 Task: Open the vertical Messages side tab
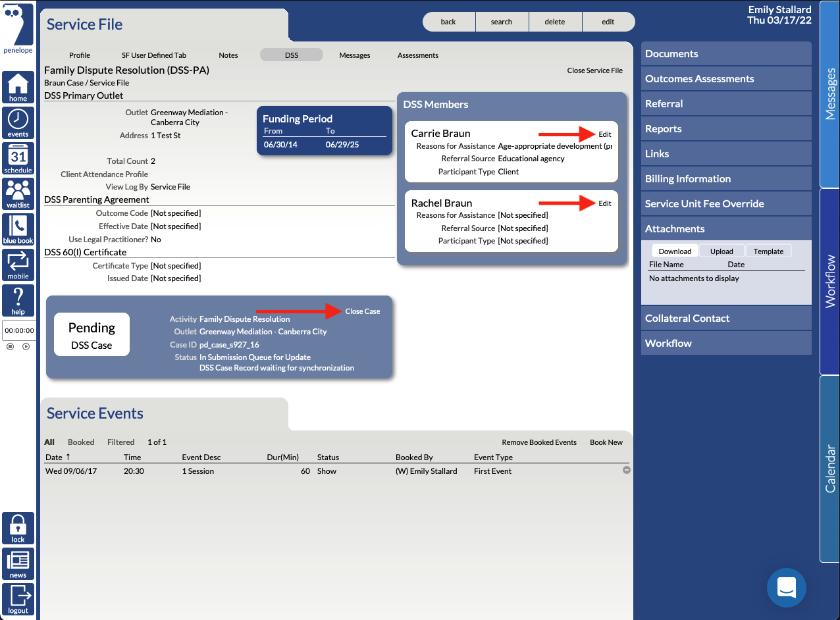[x=829, y=94]
